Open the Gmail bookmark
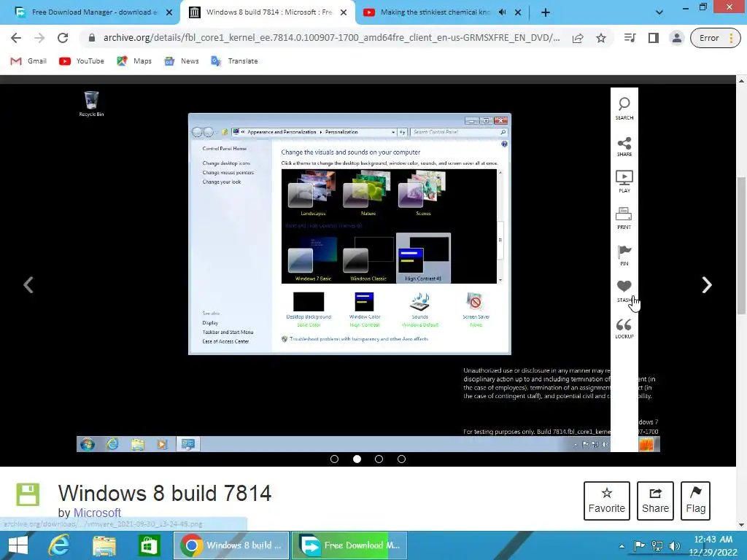This screenshot has width=747, height=560. 28,61
